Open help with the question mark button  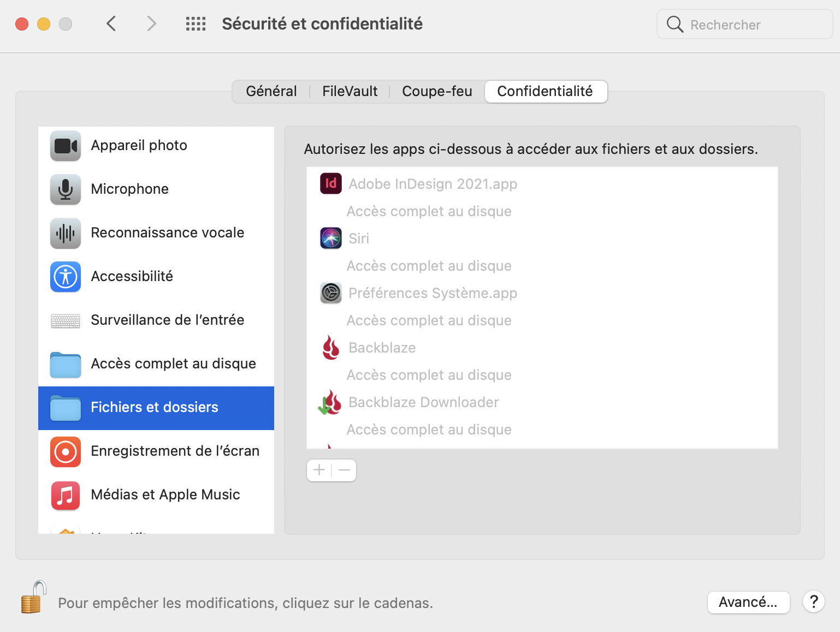tap(813, 602)
